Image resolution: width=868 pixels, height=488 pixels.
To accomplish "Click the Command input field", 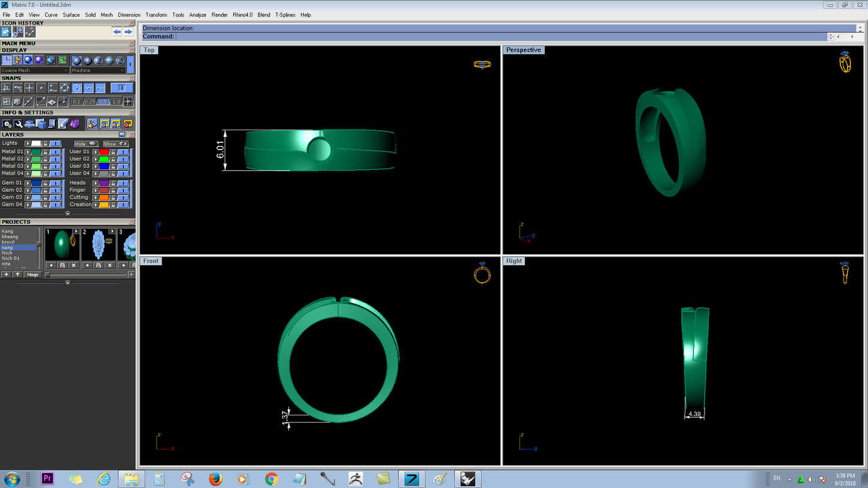I will tap(501, 37).
